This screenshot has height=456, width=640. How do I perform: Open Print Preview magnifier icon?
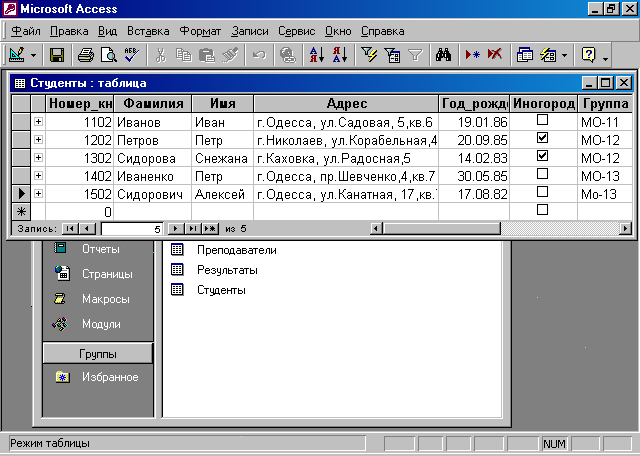(x=109, y=55)
